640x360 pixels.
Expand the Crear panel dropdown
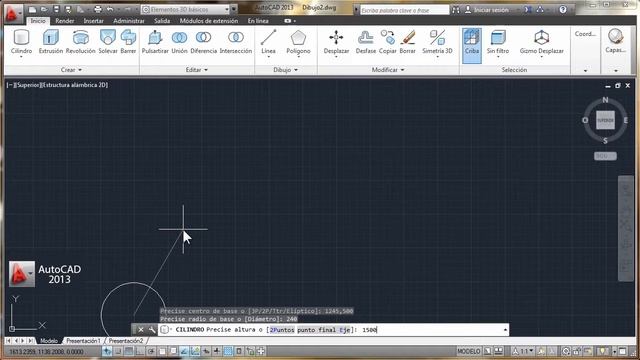click(71, 70)
